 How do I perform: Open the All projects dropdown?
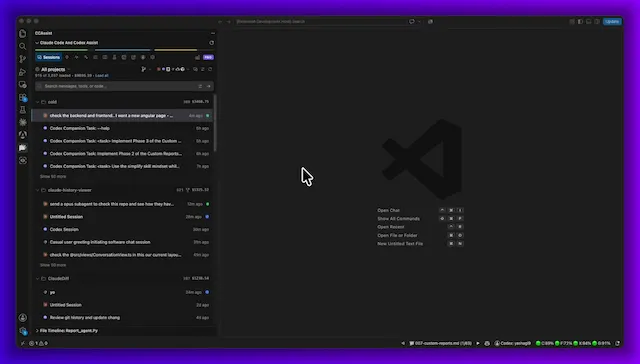tap(53, 69)
